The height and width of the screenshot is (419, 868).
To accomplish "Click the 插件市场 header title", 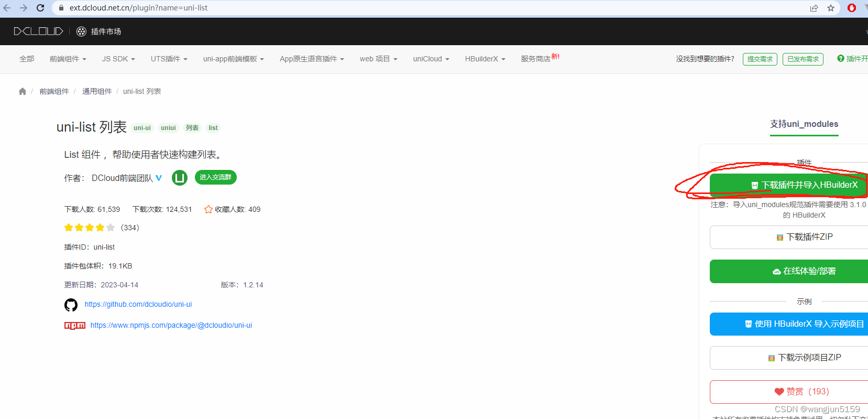I will (106, 31).
